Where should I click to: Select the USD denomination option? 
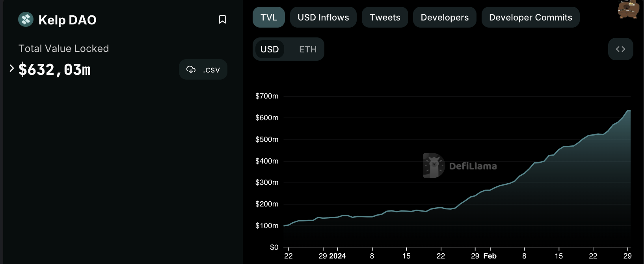tap(270, 49)
